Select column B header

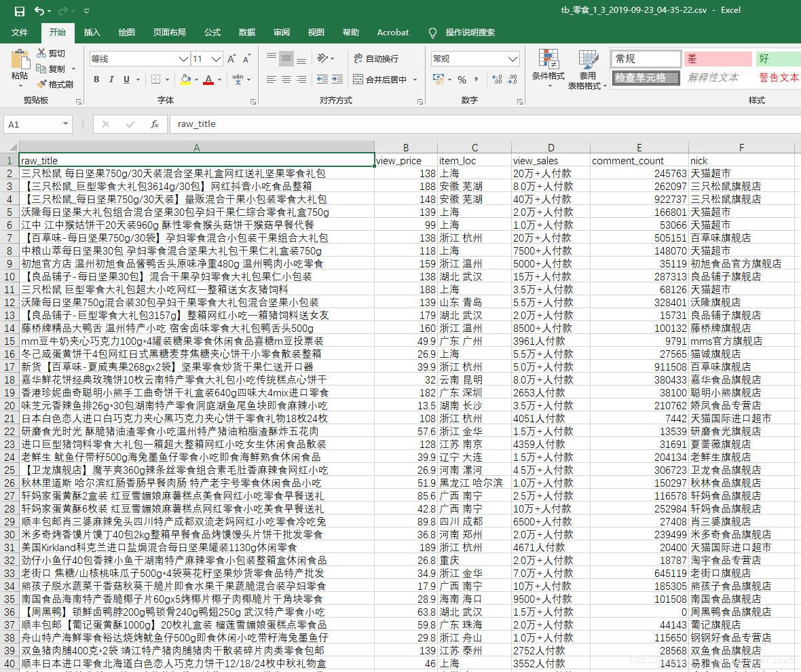[406, 147]
